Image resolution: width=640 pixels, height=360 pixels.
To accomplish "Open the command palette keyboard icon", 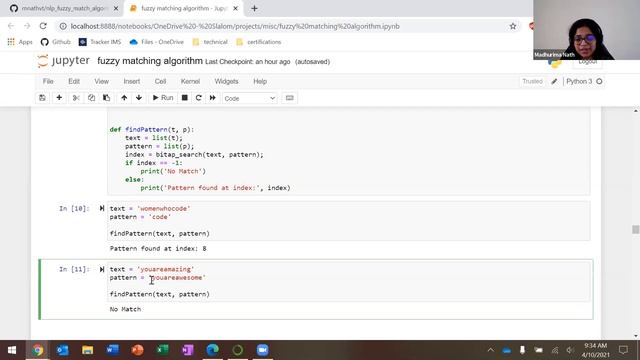I will click(289, 98).
